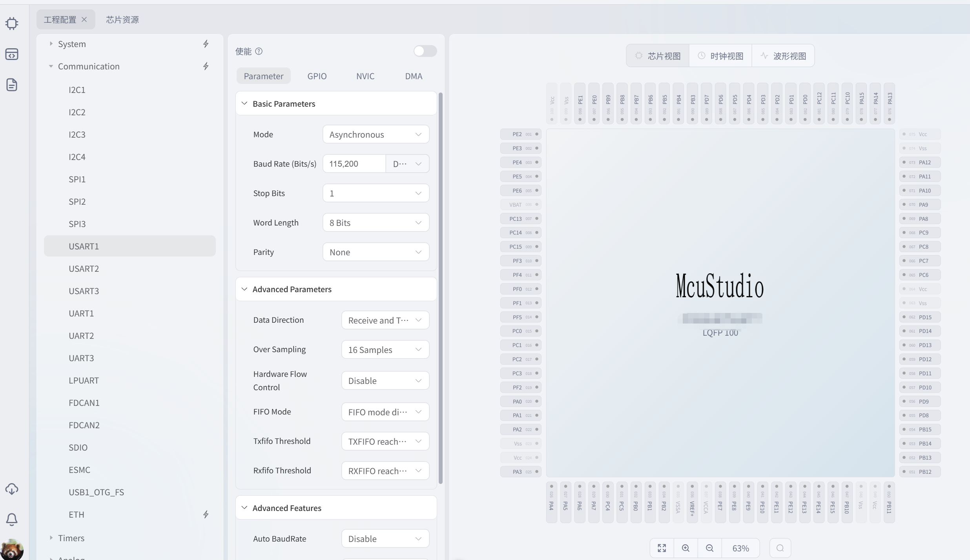Open the code window sidebar icon
Screen dimensions: 970x560
(x=12, y=54)
